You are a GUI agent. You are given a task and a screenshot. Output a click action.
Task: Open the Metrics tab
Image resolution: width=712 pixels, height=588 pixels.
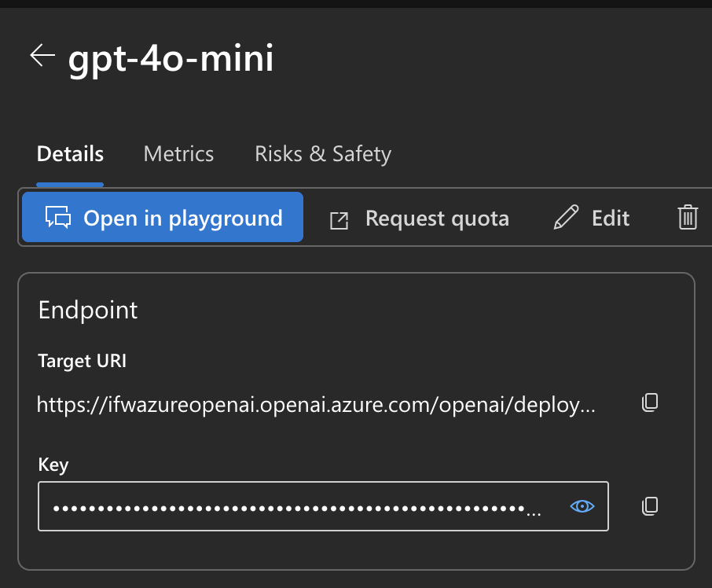pos(178,154)
